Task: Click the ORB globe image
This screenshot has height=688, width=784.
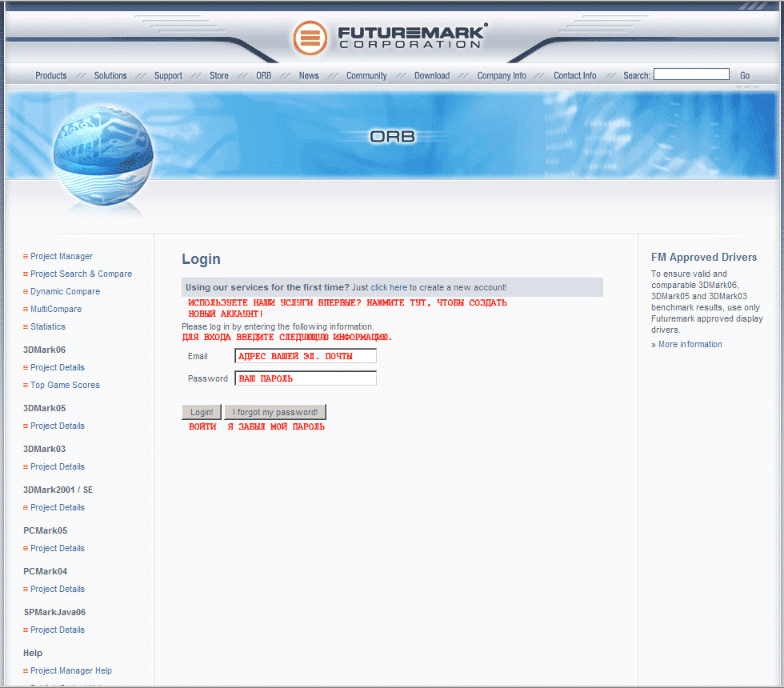Action: coord(103,155)
